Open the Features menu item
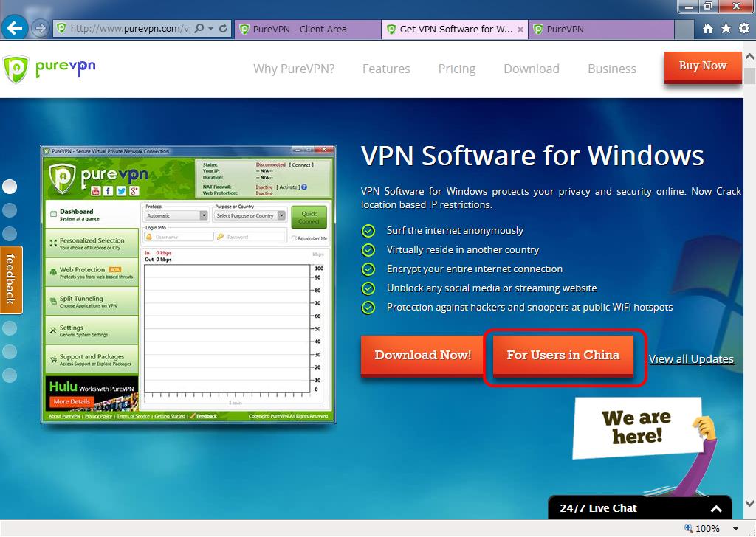Viewport: 756px width, 537px height. [x=386, y=69]
